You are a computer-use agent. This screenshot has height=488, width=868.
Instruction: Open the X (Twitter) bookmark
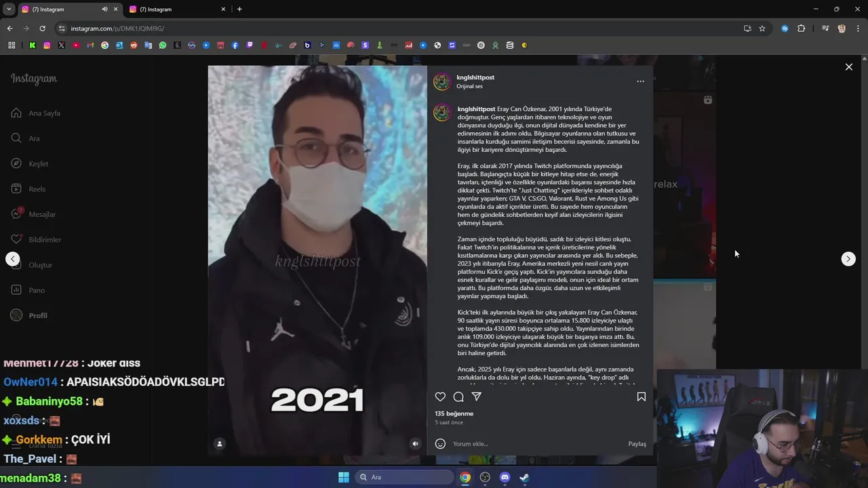point(61,45)
